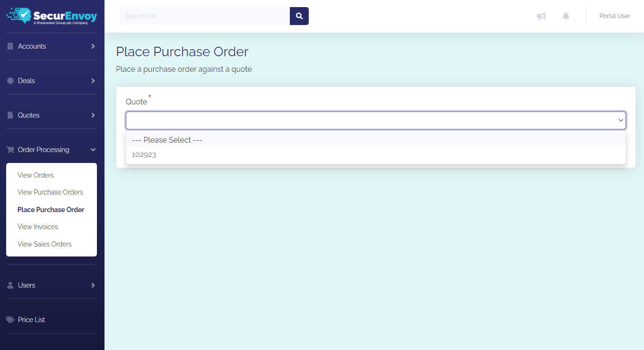Open notifications bell icon
This screenshot has height=350, width=644.
566,16
